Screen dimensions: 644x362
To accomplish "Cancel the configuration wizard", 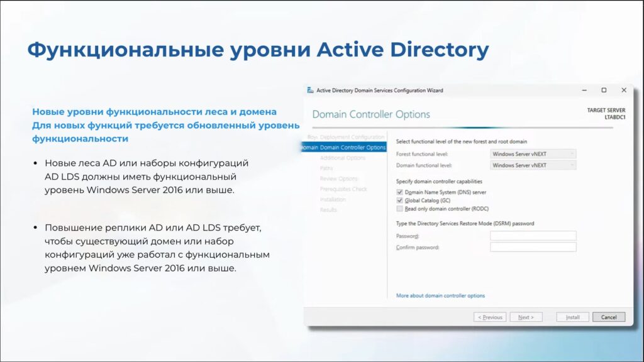I will tap(609, 317).
